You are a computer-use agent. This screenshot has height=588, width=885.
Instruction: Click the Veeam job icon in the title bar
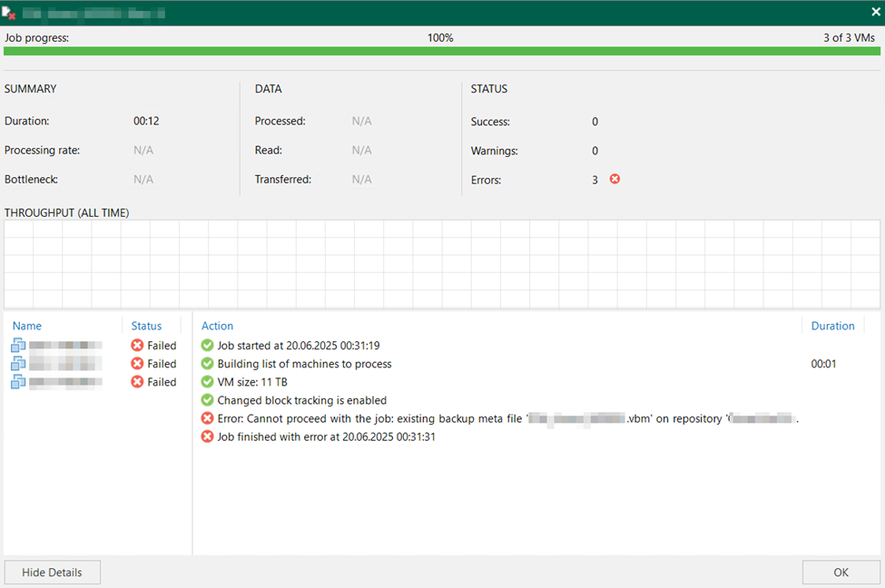point(12,12)
